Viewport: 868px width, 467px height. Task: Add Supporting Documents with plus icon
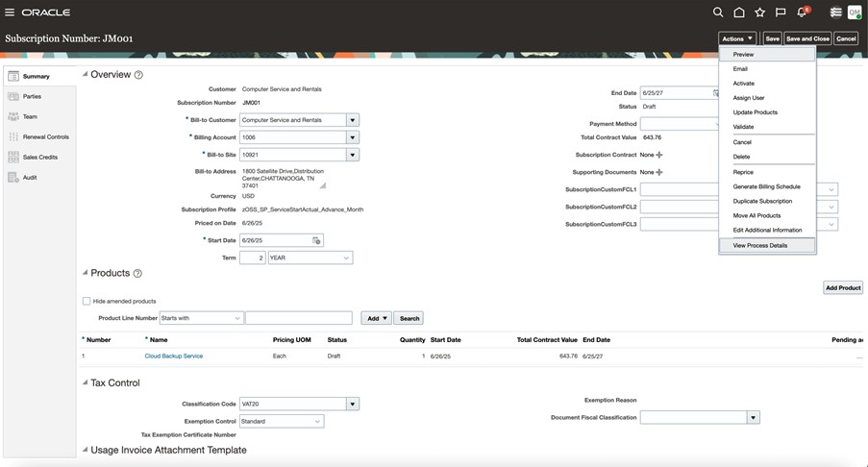(x=658, y=172)
